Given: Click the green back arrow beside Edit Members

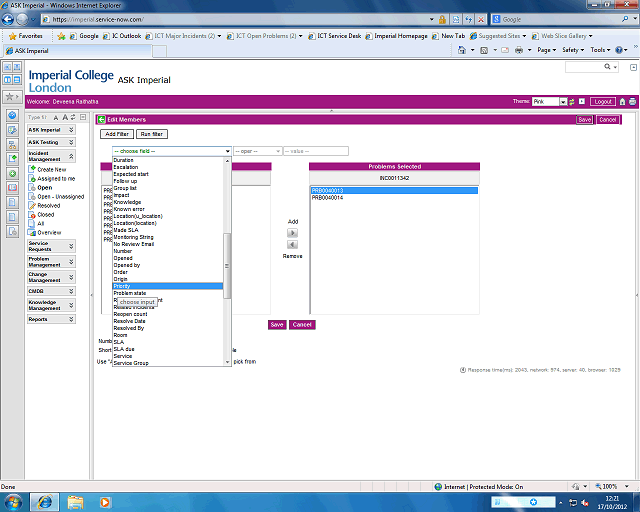Looking at the screenshot, I should click(x=101, y=119).
